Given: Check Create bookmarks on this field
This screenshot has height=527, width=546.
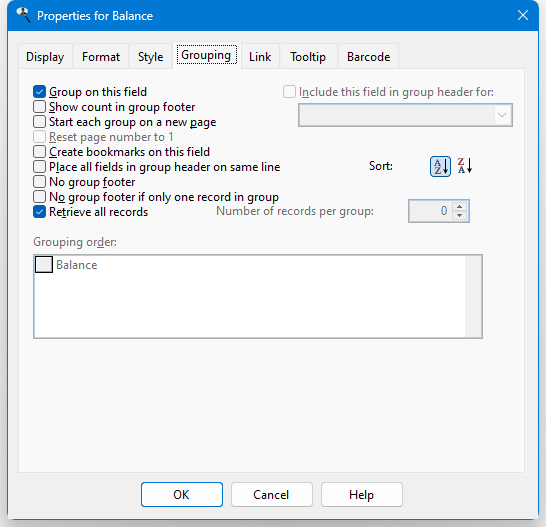Looking at the screenshot, I should [x=39, y=152].
